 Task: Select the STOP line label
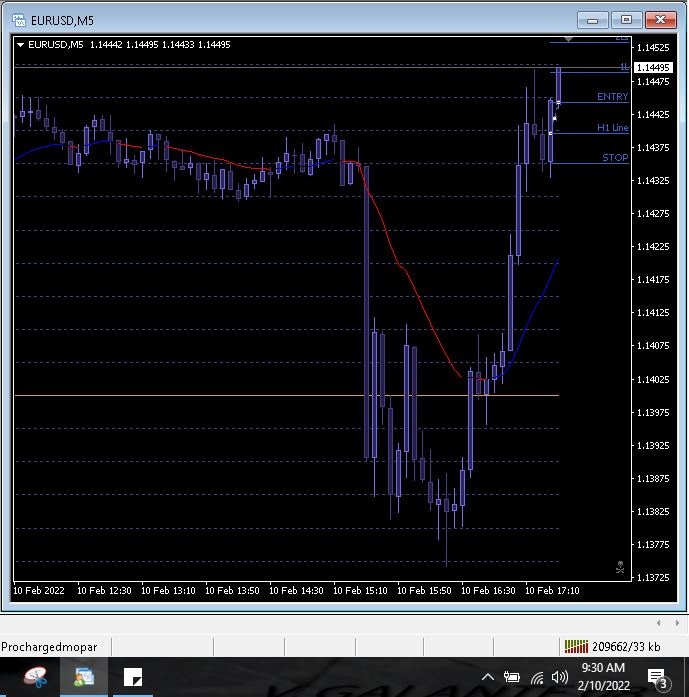point(615,158)
